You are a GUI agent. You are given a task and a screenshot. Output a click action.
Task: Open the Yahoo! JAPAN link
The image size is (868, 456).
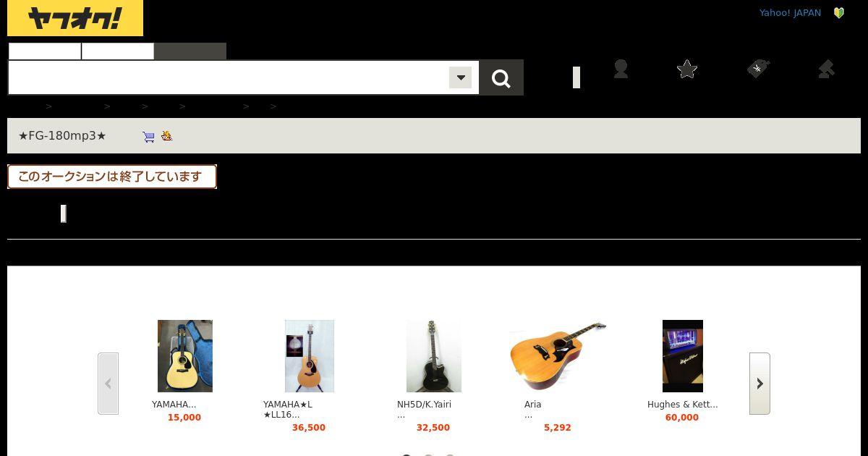790,13
